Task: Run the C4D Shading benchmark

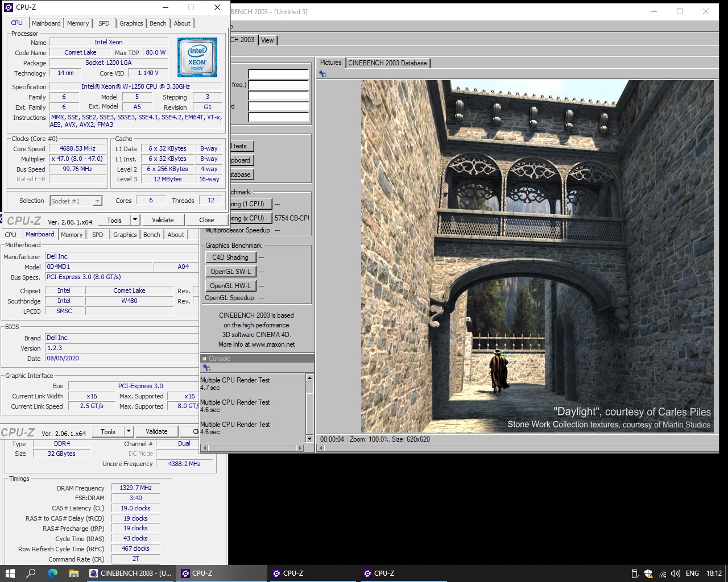Action: 230,257
